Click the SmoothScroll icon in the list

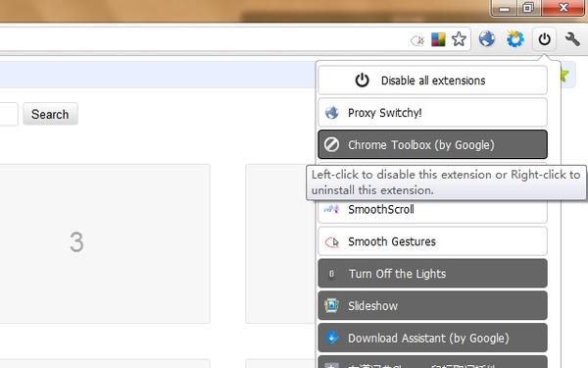click(332, 209)
